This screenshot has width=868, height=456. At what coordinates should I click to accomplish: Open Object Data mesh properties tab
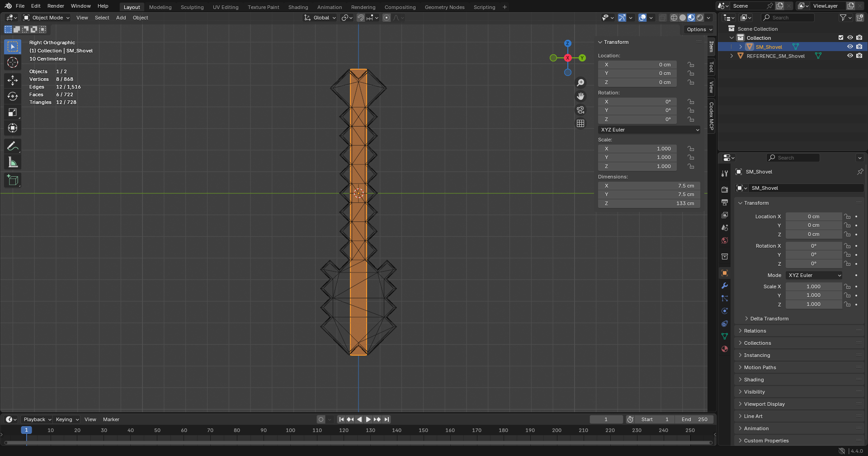point(725,336)
